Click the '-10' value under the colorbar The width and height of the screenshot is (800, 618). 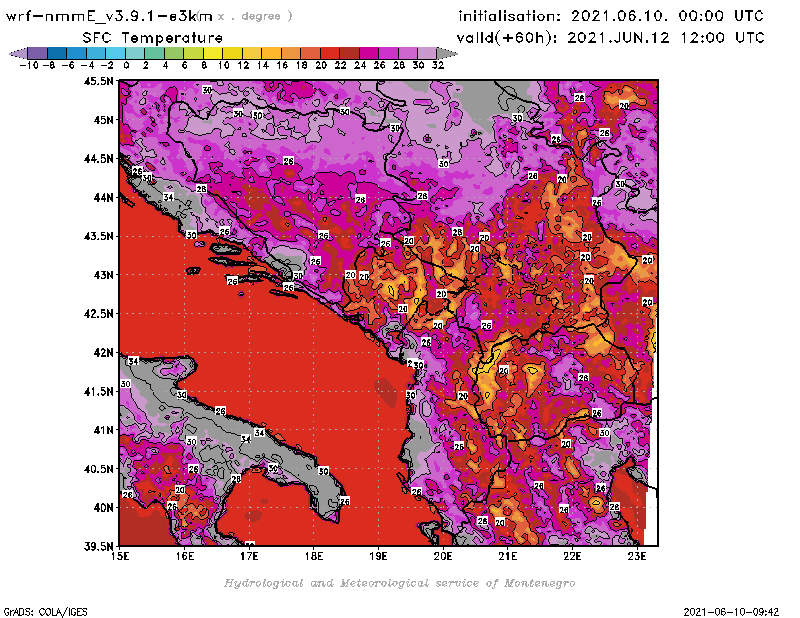pos(29,65)
